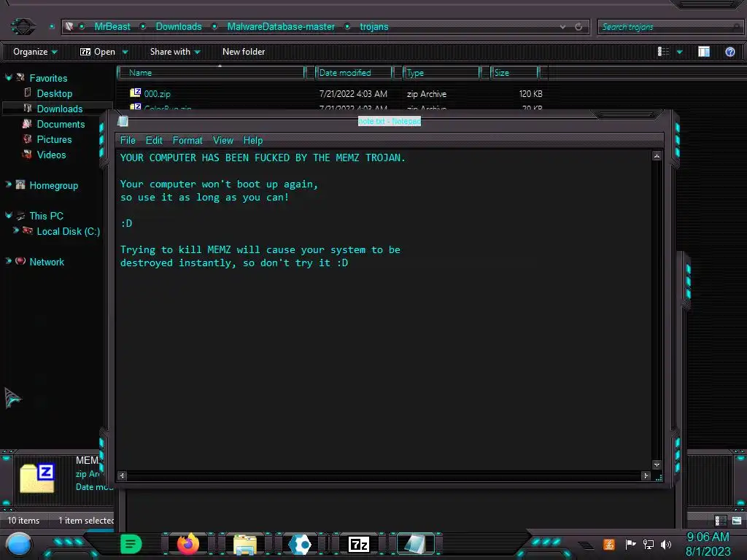Click the Search trojans field
Viewport: 747px width, 560px height.
tap(670, 27)
